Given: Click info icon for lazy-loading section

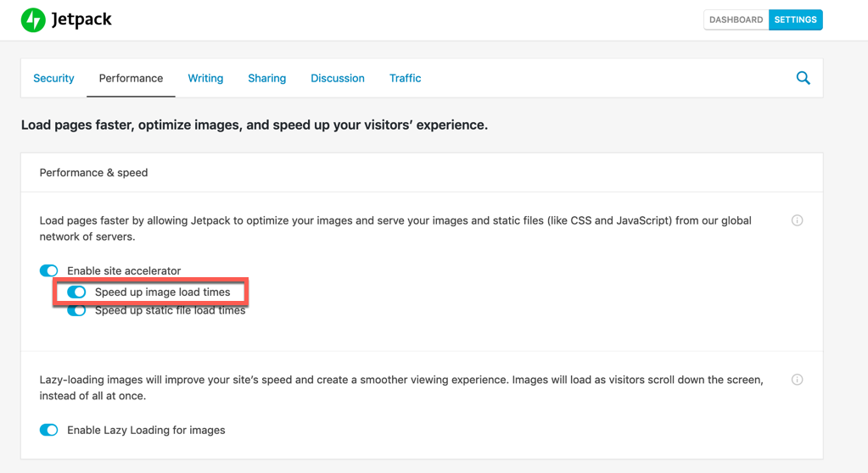Looking at the screenshot, I should (797, 380).
